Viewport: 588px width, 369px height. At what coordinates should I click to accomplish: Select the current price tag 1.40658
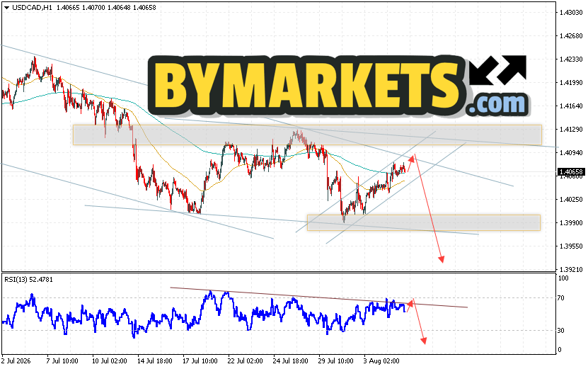[x=571, y=172]
